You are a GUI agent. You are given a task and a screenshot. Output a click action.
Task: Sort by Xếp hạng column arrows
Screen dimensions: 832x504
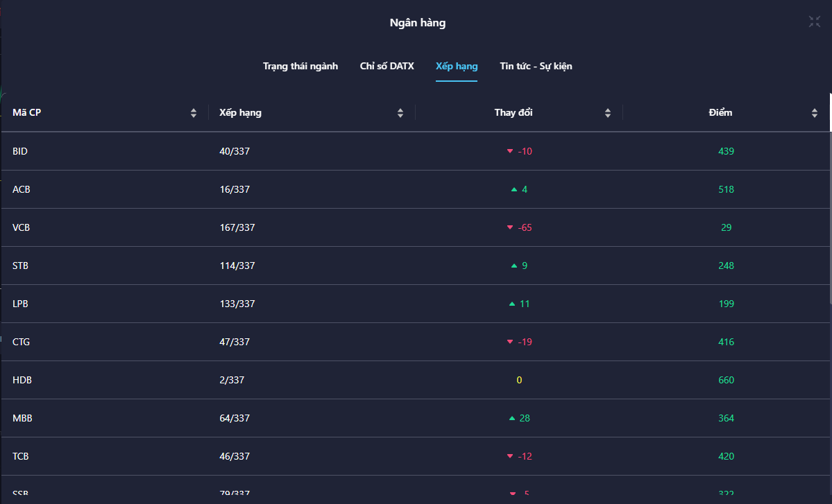(400, 113)
